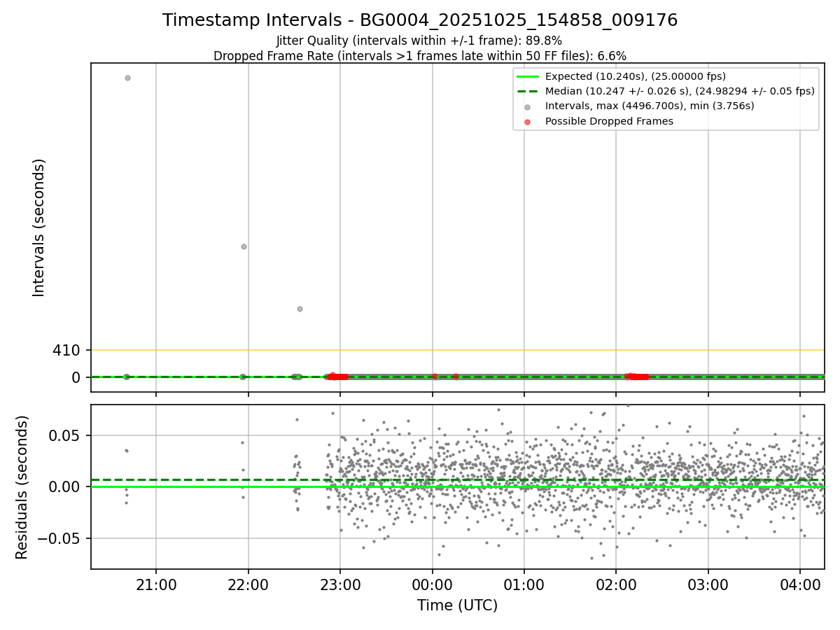Viewport: 840px width, 630px height.
Task: Click the 00:00 x-axis tick label
Action: point(433,584)
